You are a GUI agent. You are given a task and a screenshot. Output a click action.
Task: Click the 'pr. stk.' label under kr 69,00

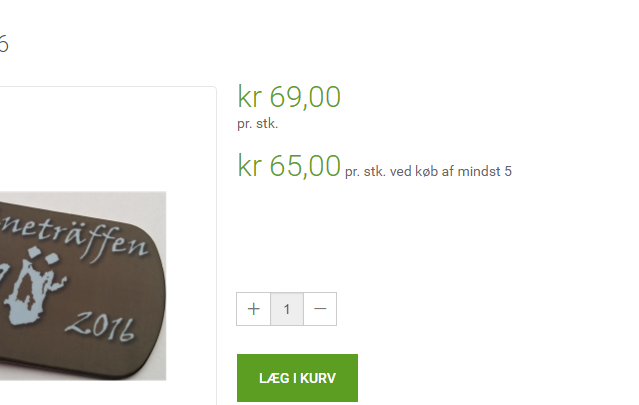coord(258,123)
